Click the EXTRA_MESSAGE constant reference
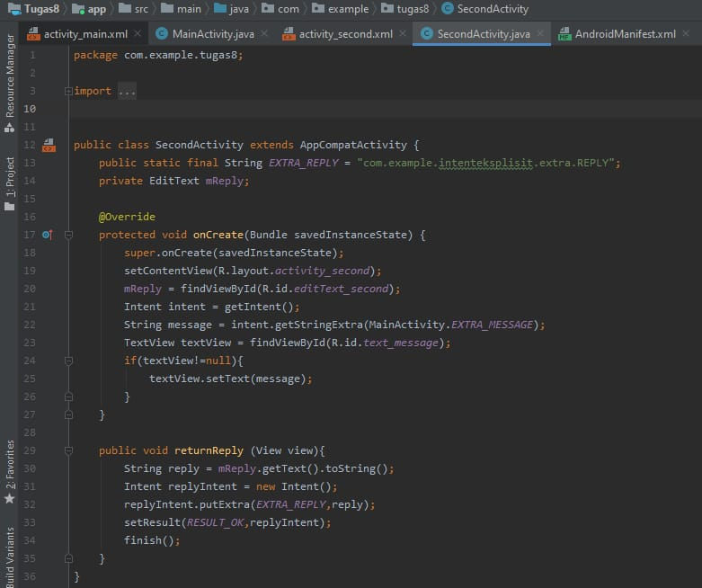 tap(492, 325)
